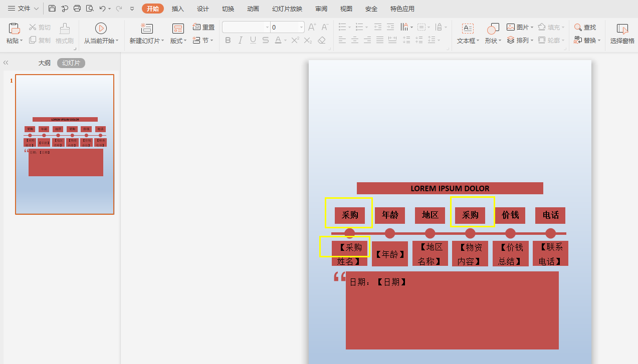Screen dimensions: 638x364
Task: Open Print Preview from the quick toolbar
Action: pyautogui.click(x=90, y=9)
